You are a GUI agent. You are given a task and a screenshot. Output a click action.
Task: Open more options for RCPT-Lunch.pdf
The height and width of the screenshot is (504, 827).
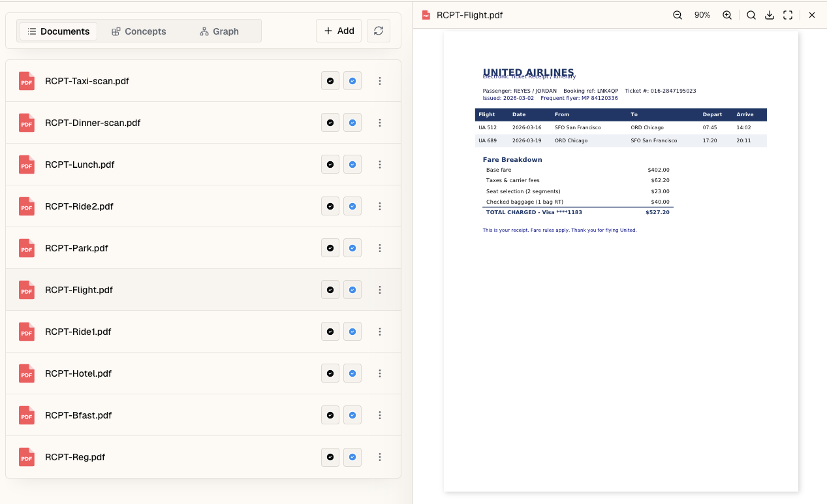(x=380, y=165)
